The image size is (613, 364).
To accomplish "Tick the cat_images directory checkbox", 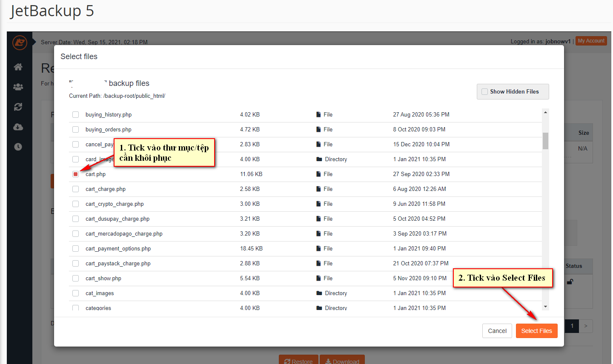I will 75,293.
